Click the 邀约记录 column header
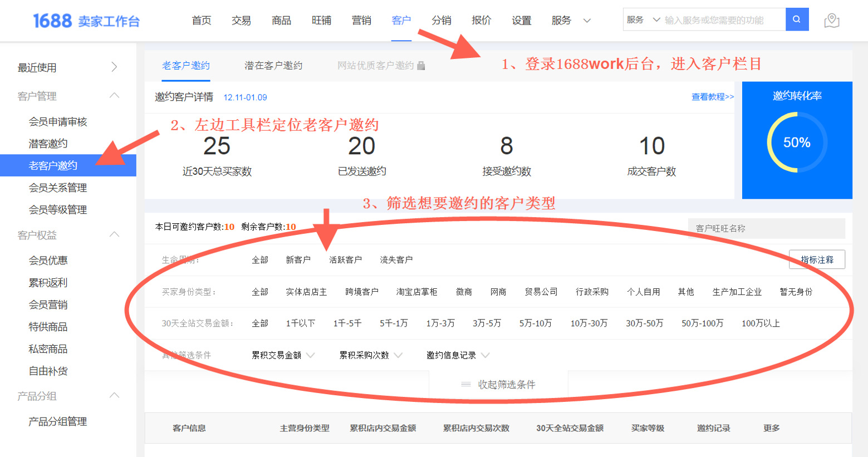Viewport: 868px width, 457px height. [713, 428]
